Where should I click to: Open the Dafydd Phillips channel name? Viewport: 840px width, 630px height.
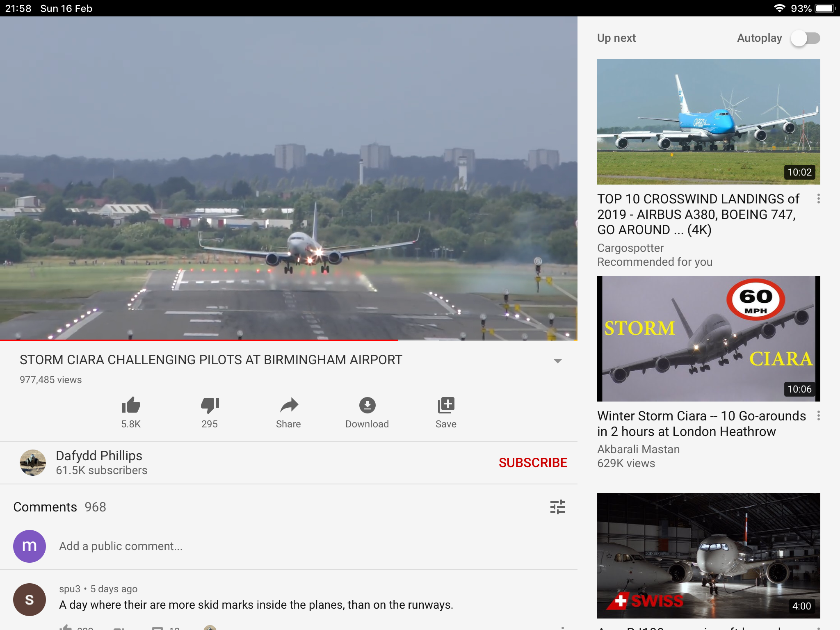(99, 456)
